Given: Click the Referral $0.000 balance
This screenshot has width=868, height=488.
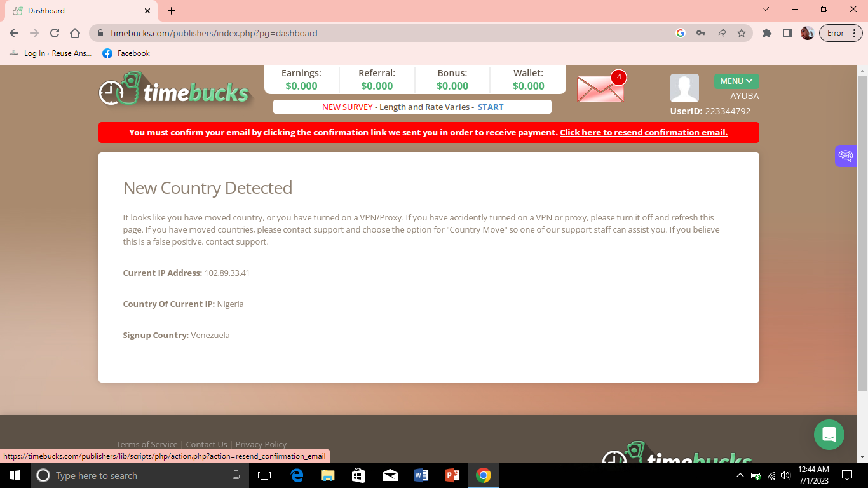Looking at the screenshot, I should [x=377, y=79].
